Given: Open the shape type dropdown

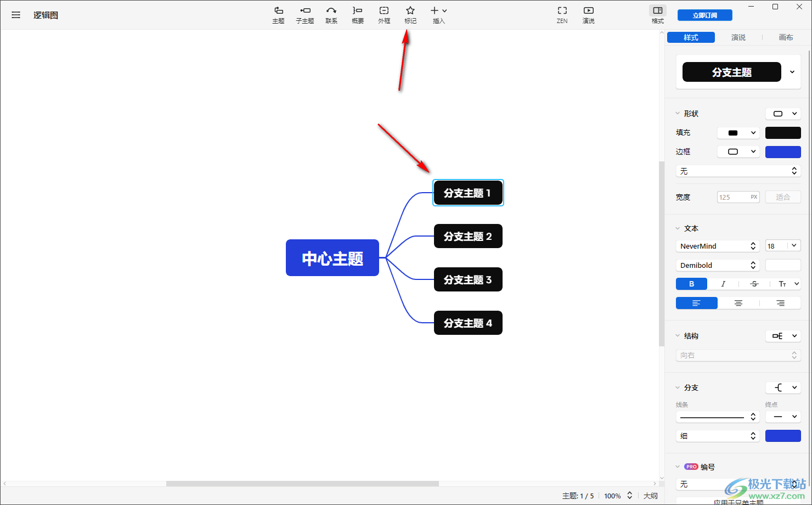Looking at the screenshot, I should coord(783,114).
